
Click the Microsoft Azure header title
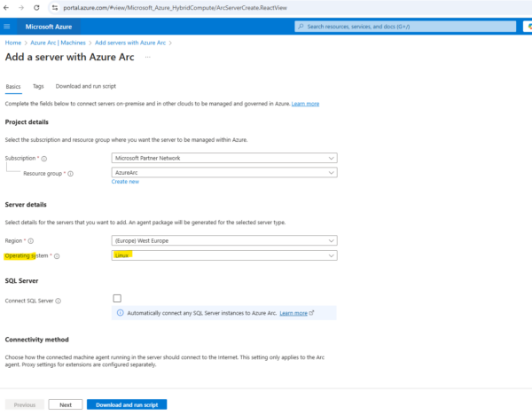(49, 27)
